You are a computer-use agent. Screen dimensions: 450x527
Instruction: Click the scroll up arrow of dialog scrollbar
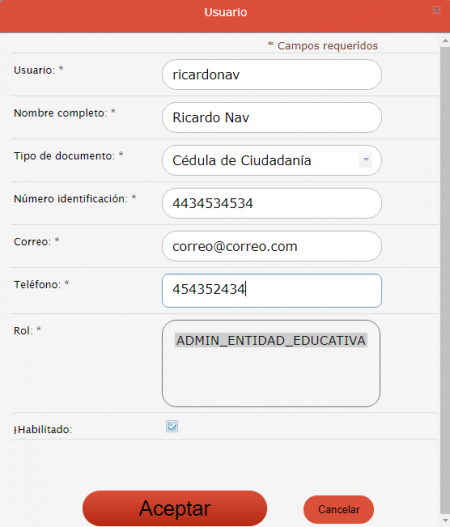[445, 40]
